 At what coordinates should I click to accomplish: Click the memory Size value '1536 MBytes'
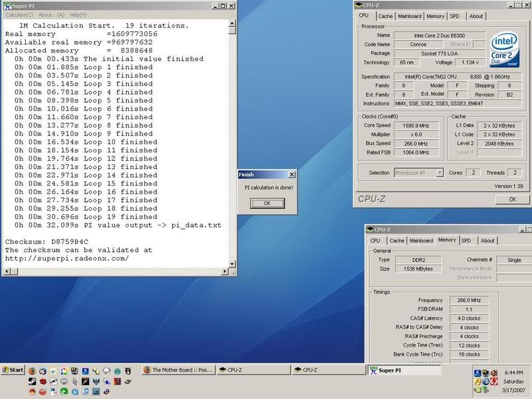coord(418,269)
